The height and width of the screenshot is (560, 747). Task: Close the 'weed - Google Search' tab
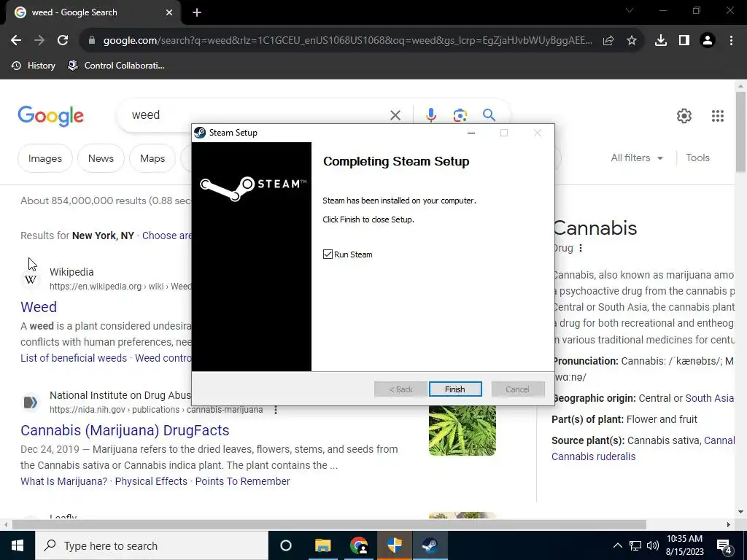[169, 13]
